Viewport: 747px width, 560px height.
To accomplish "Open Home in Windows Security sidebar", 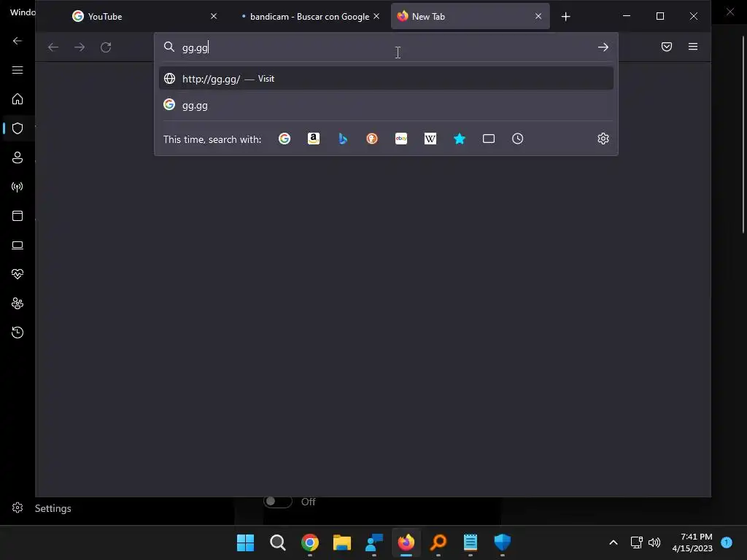I will [18, 99].
